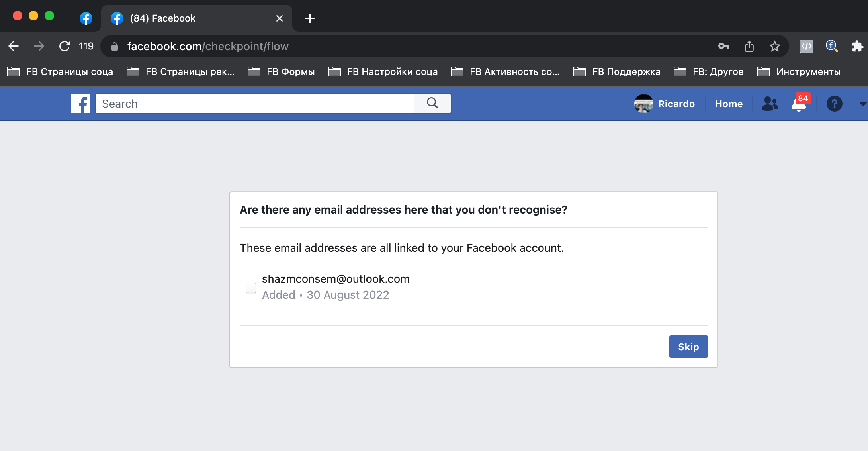868x451 pixels.
Task: Bookmark this page with the star icon
Action: (775, 46)
